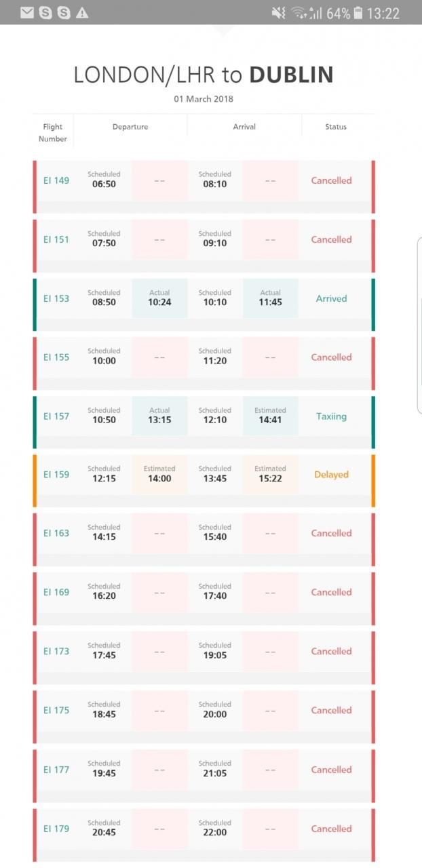
Task: Open flight EI 149 link
Action: click(x=56, y=180)
